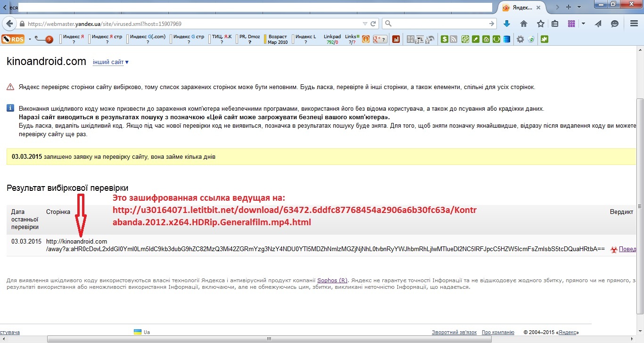Click the RDS bar logo button
This screenshot has width=644, height=343.
click(x=13, y=39)
